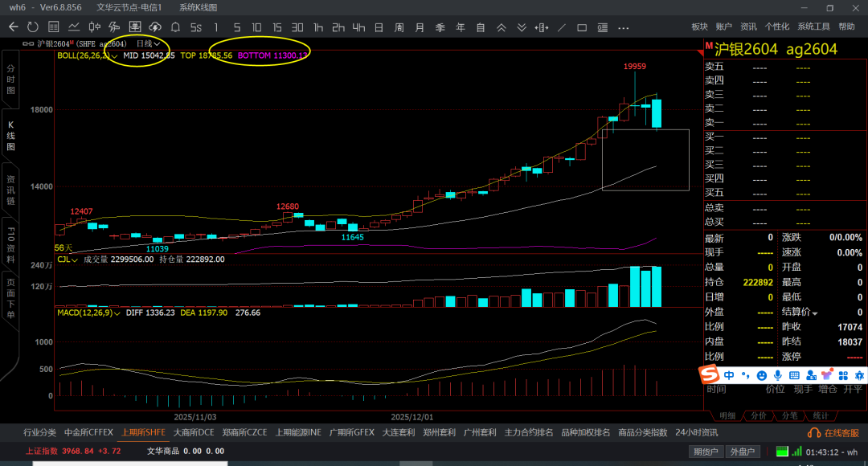Click the lightning indicator toolbar icon
The width and height of the screenshot is (868, 466).
115,27
